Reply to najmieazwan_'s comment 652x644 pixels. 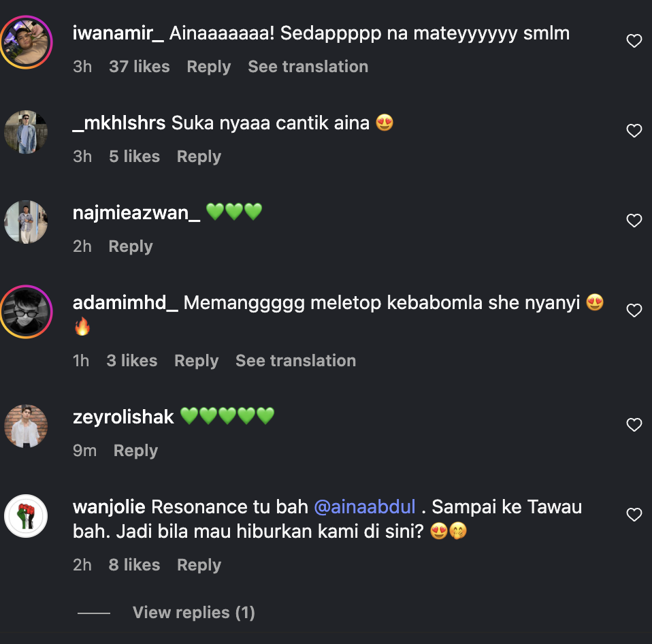coord(131,246)
